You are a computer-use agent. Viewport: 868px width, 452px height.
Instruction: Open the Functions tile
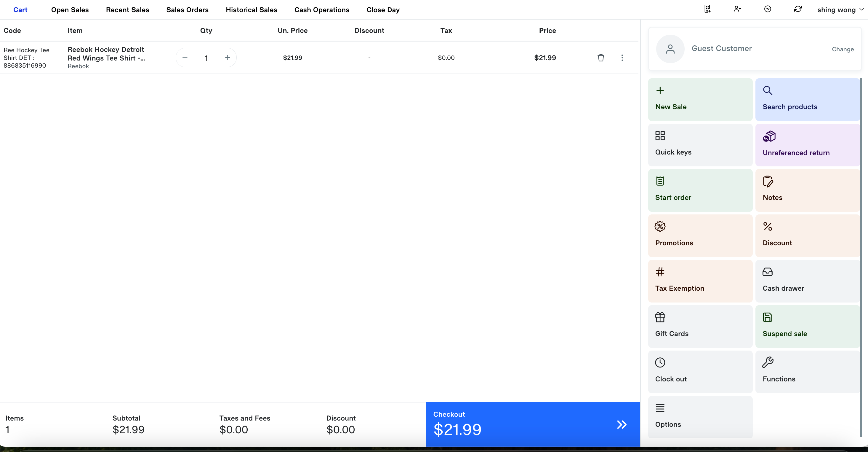pyautogui.click(x=807, y=371)
